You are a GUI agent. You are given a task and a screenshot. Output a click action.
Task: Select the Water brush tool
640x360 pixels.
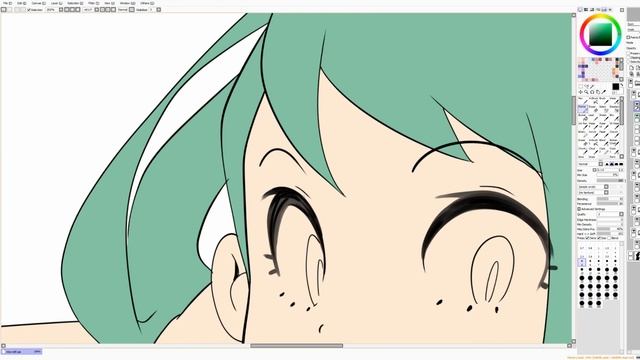tap(614, 100)
